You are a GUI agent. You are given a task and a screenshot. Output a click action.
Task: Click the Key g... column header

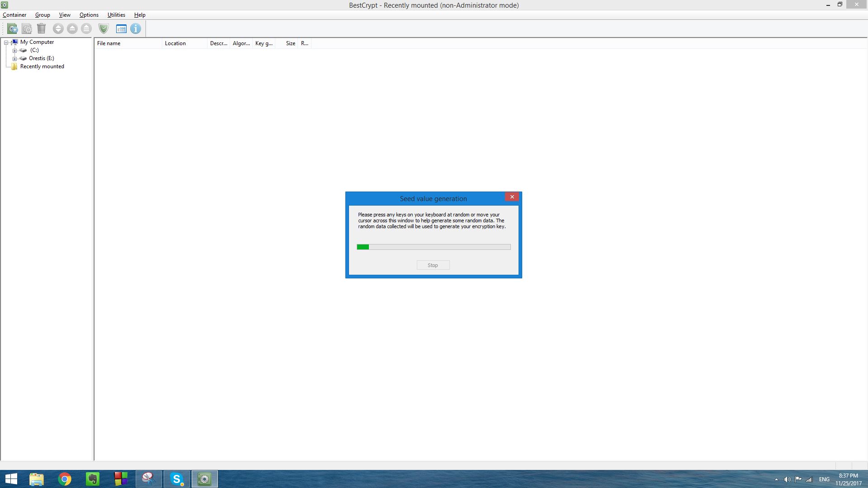click(264, 43)
